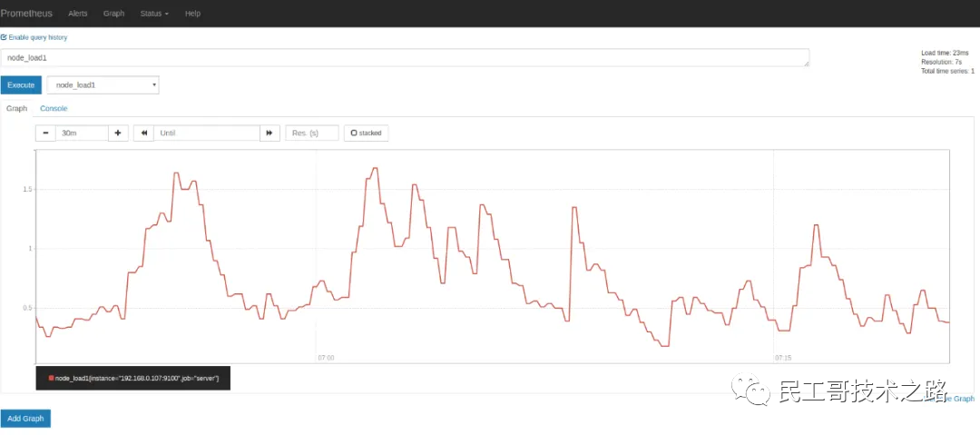Focus the expression query input field

tap(405, 57)
